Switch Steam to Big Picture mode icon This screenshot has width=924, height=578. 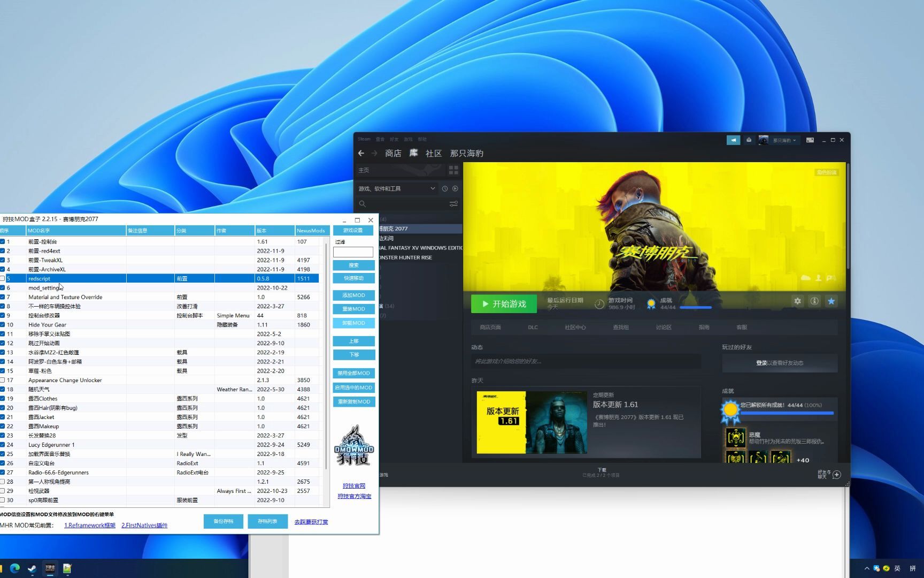click(810, 140)
